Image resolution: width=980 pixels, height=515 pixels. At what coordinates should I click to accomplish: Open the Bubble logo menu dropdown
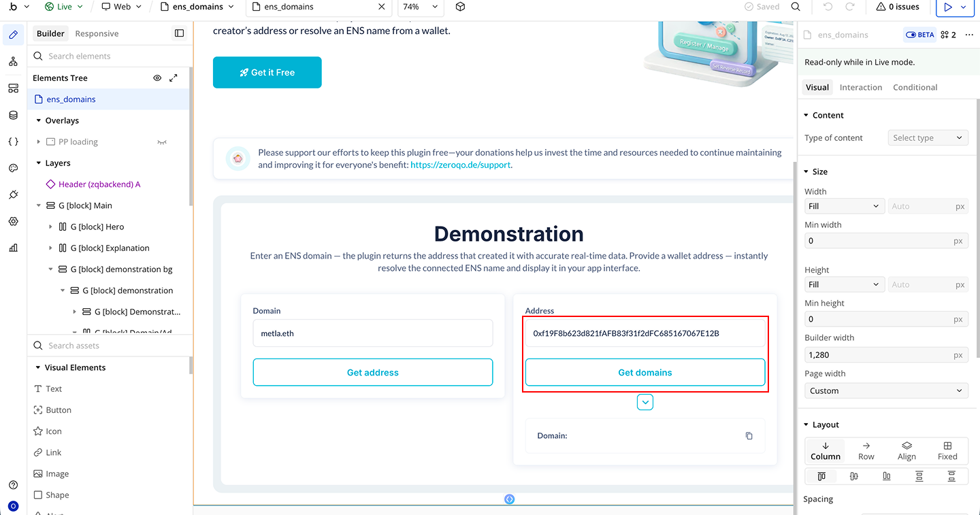(x=19, y=7)
